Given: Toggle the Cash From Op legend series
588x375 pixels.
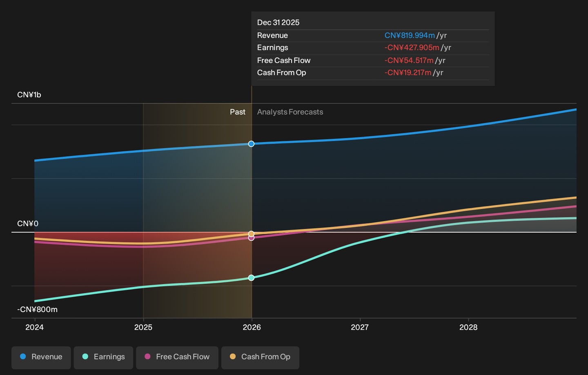Looking at the screenshot, I should pyautogui.click(x=260, y=357).
